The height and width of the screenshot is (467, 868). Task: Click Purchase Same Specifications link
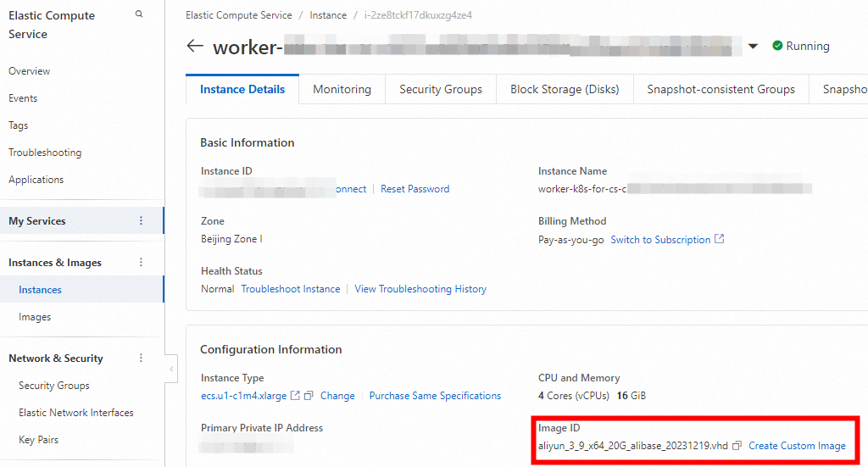point(435,396)
